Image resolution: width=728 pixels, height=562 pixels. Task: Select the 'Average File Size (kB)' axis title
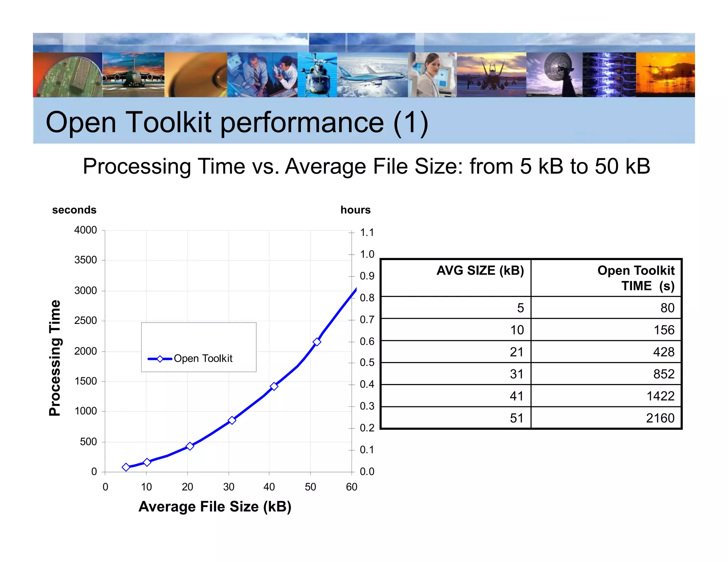click(215, 507)
